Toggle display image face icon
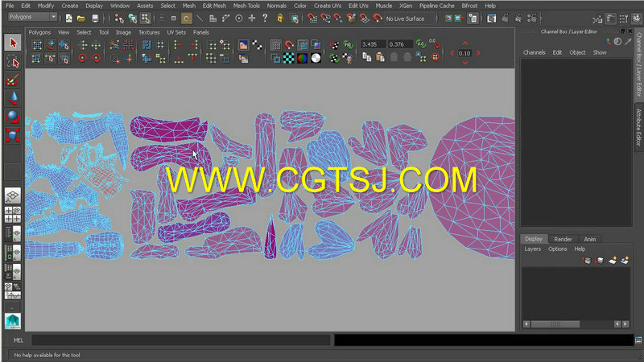 243,45
